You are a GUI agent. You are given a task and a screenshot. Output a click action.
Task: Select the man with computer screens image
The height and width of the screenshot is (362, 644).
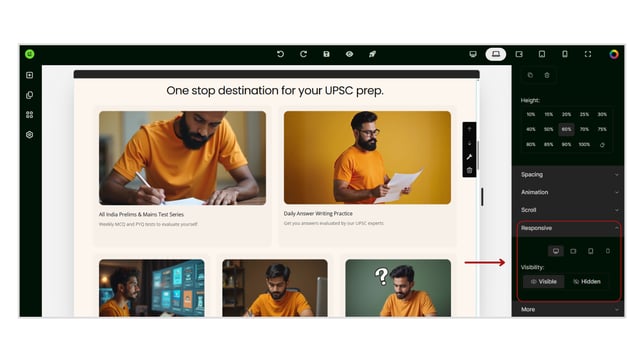(152, 288)
